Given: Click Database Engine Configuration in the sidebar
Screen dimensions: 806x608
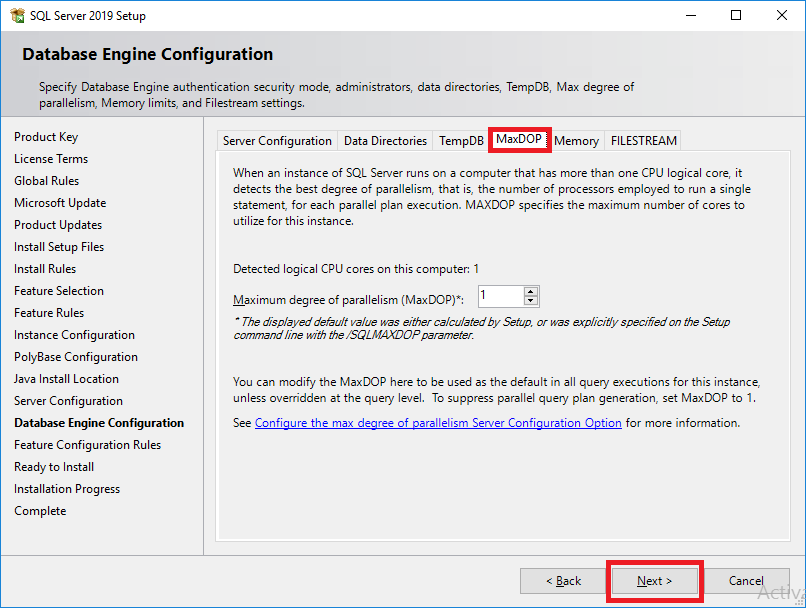Looking at the screenshot, I should pyautogui.click(x=99, y=423).
